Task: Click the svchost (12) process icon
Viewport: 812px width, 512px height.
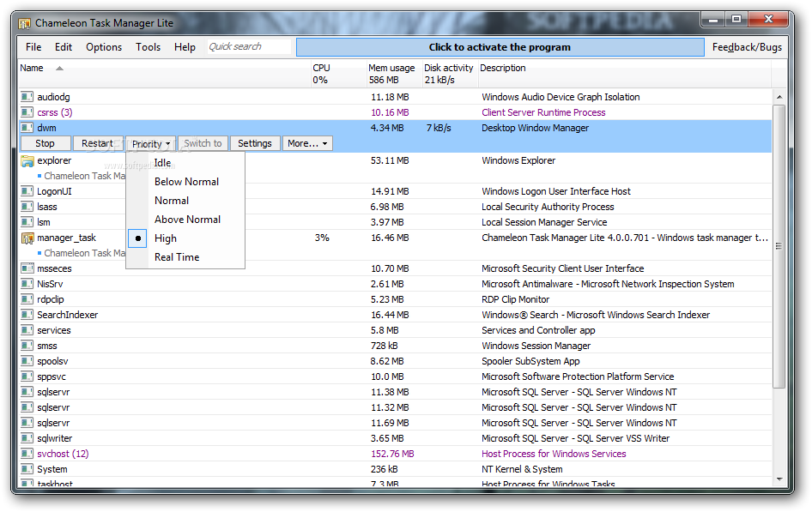Action: point(27,454)
